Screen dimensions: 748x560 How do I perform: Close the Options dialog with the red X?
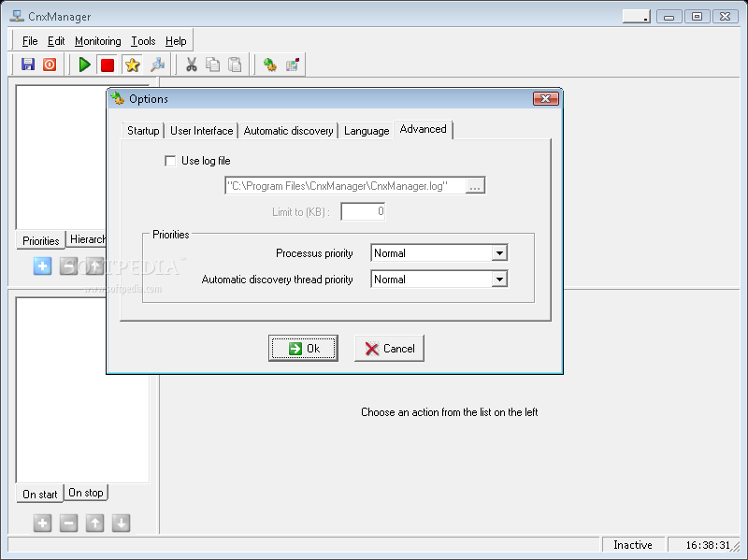click(x=546, y=98)
